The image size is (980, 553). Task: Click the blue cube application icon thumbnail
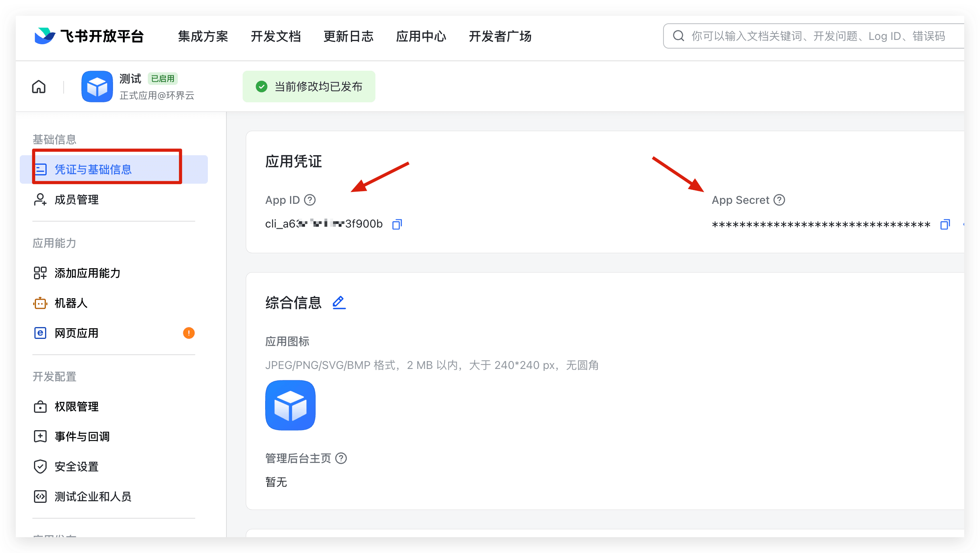coord(290,405)
